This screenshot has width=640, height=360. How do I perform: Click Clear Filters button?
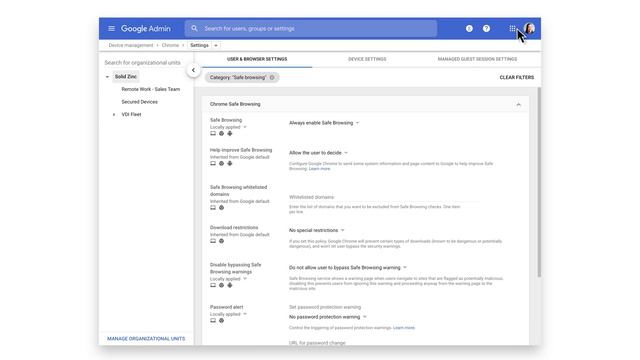(x=517, y=78)
